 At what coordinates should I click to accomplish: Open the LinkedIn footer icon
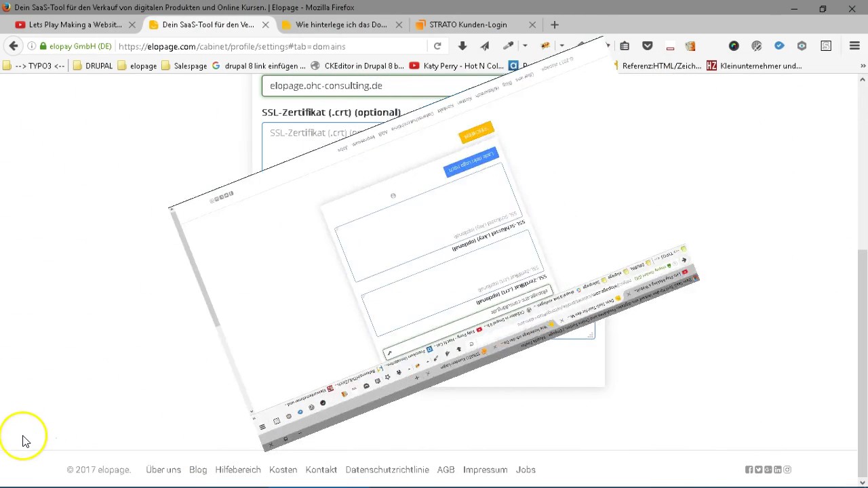(x=778, y=470)
